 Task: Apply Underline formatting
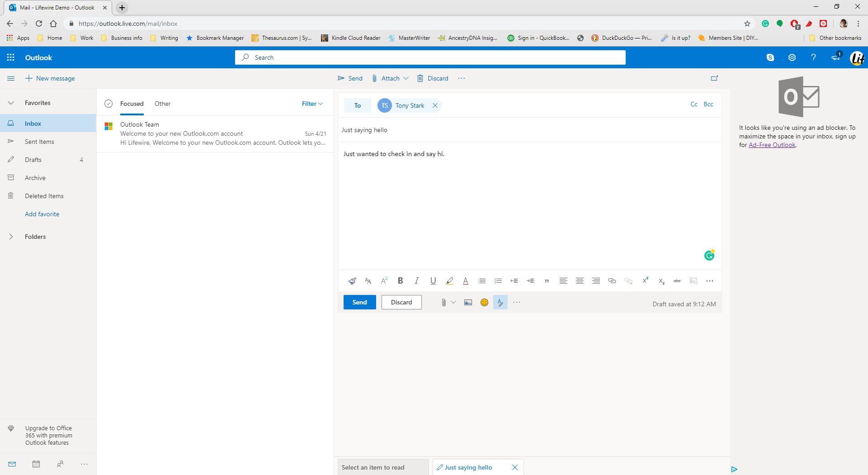click(x=433, y=280)
